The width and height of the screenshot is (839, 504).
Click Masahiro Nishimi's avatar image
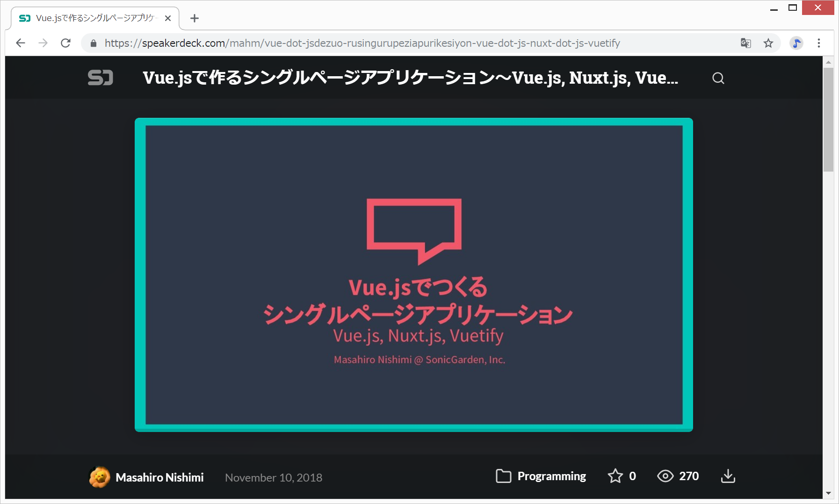[100, 477]
